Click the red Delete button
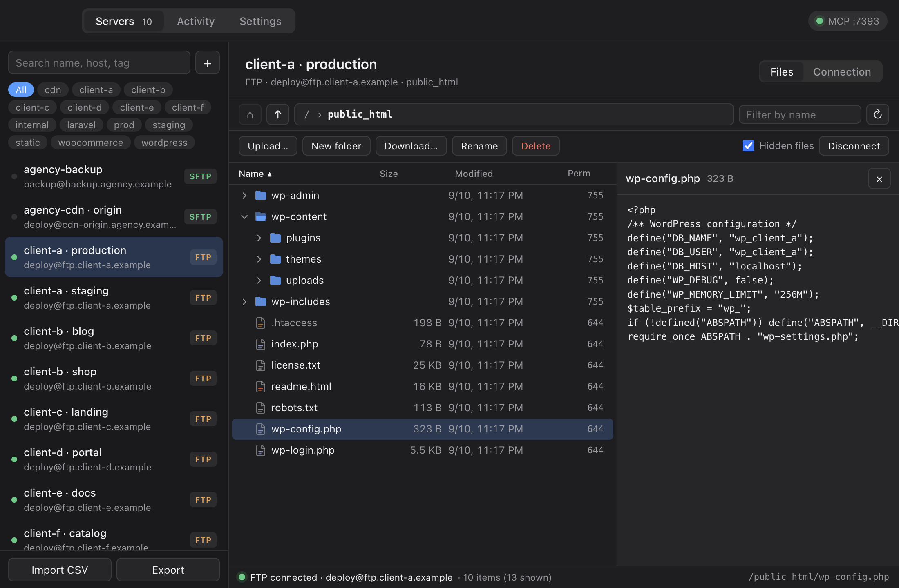 tap(536, 146)
